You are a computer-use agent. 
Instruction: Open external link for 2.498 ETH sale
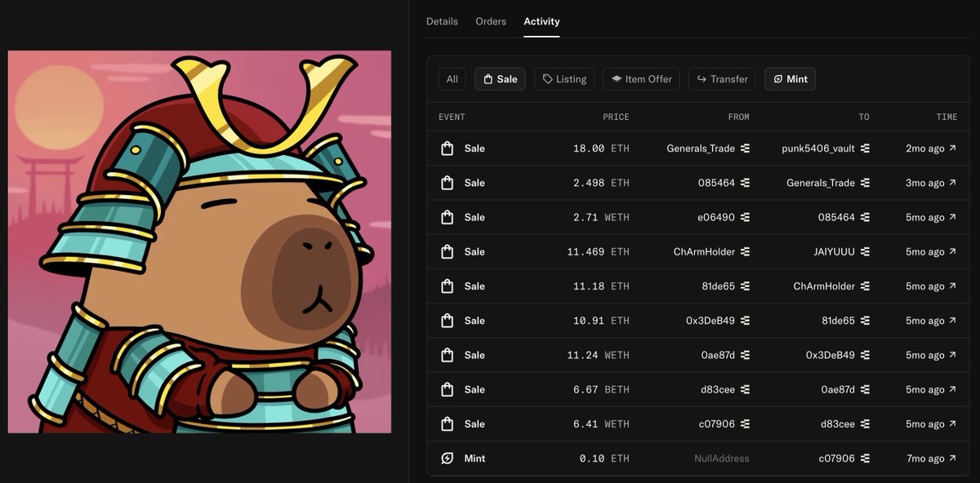(x=952, y=183)
